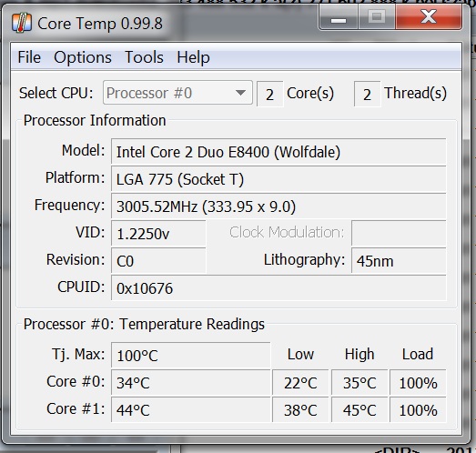
Task: Click the Platform value LGA 775 (Socket T)
Action: [x=279, y=179]
